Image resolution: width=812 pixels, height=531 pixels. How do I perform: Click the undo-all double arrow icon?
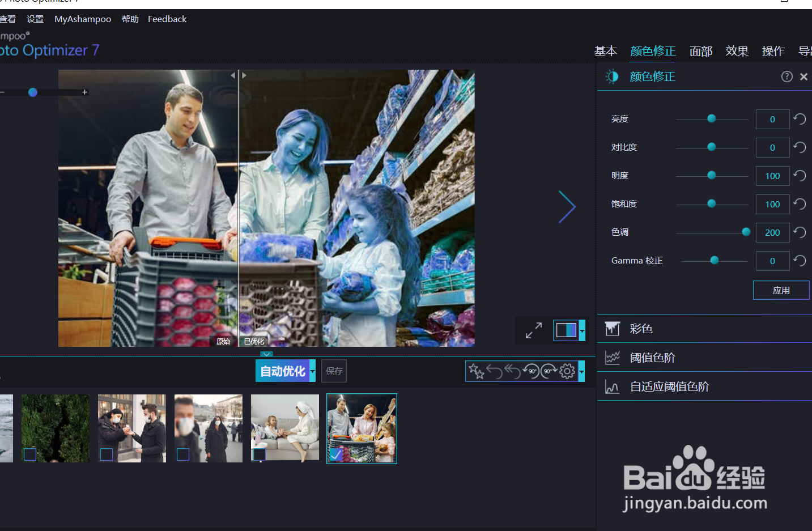pos(513,371)
